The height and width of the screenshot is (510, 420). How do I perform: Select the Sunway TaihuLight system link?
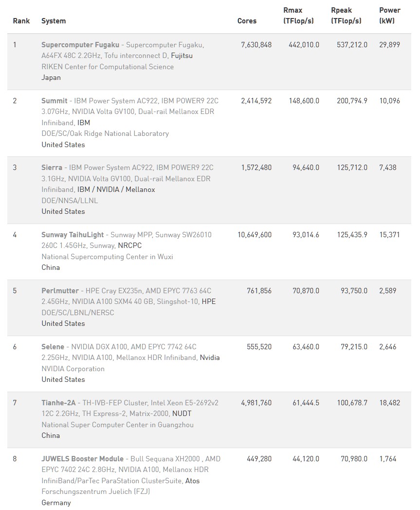point(72,235)
